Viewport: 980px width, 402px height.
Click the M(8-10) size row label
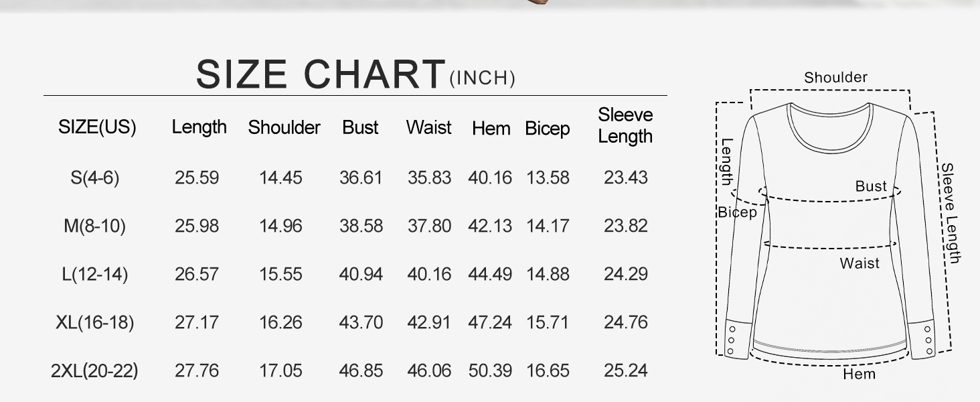(x=94, y=226)
